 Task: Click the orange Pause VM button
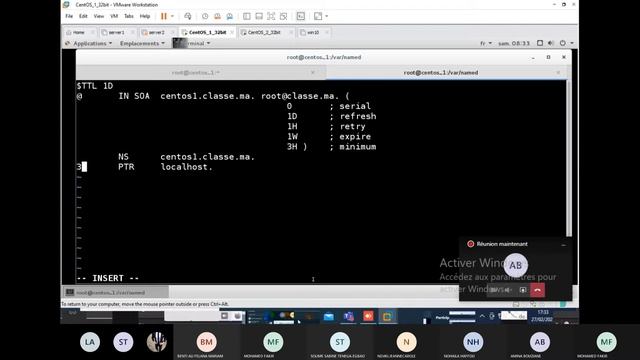point(164,16)
